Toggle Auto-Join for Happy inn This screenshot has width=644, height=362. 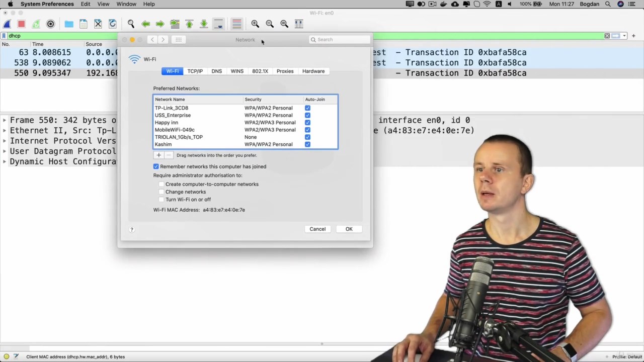pos(307,123)
